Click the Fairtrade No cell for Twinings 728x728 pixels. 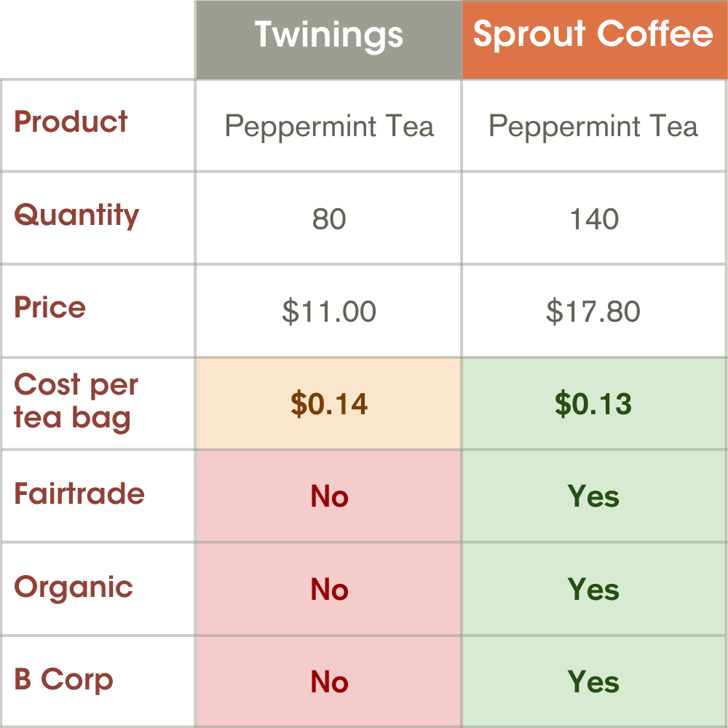tap(329, 496)
